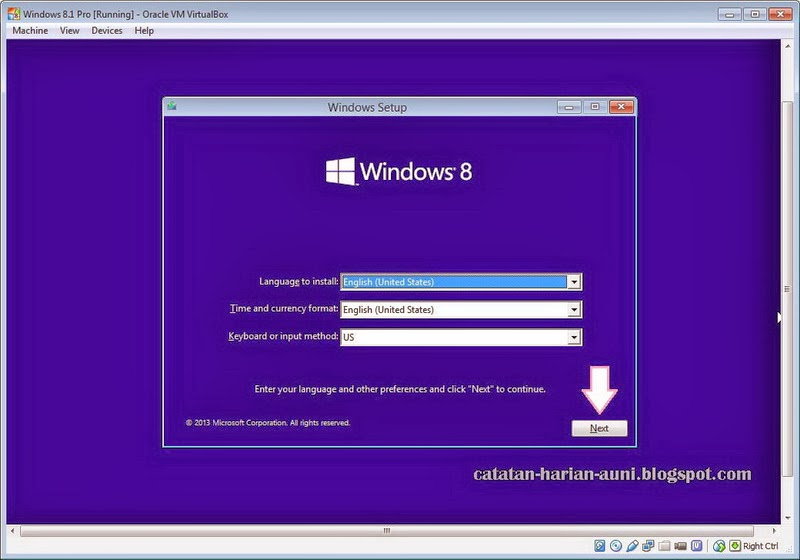The width and height of the screenshot is (800, 560).
Task: Click the Next button
Action: pyautogui.click(x=599, y=428)
